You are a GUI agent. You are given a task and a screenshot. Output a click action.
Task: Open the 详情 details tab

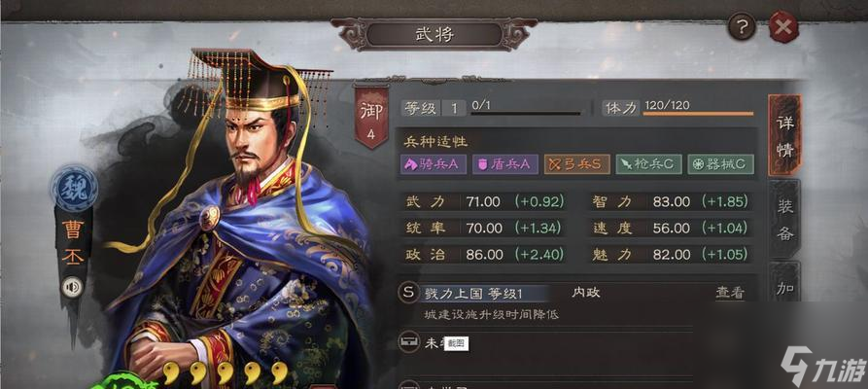[785, 136]
